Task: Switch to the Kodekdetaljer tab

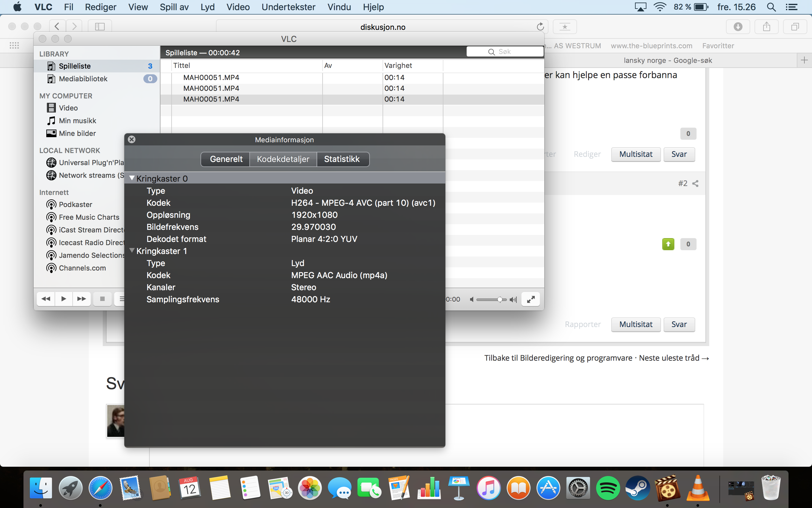Action: (x=283, y=159)
